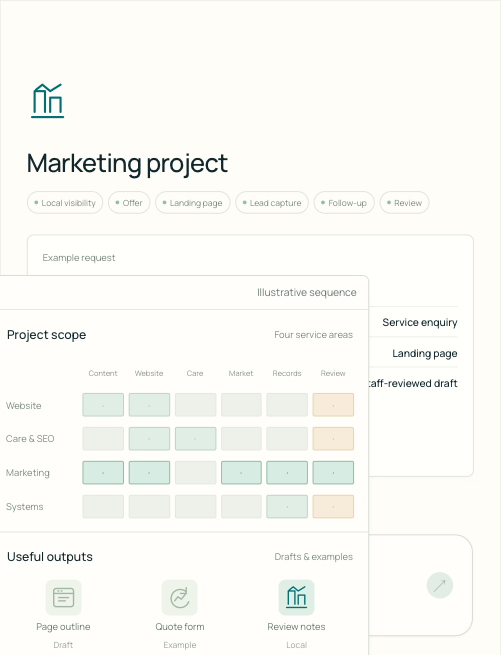Click the Example request label

coord(79,258)
